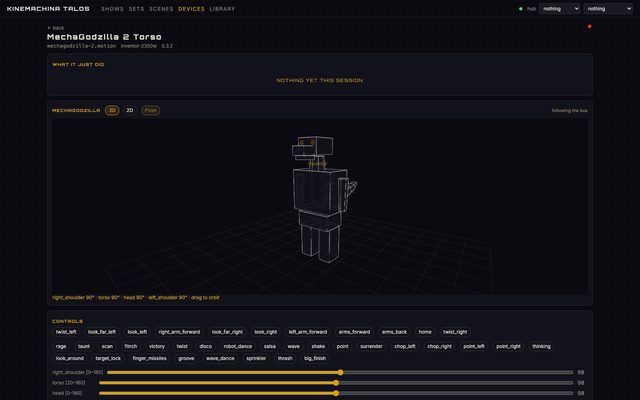Click the KINEMACHINA TALOS logo
The width and height of the screenshot is (640, 400).
tap(48, 9)
